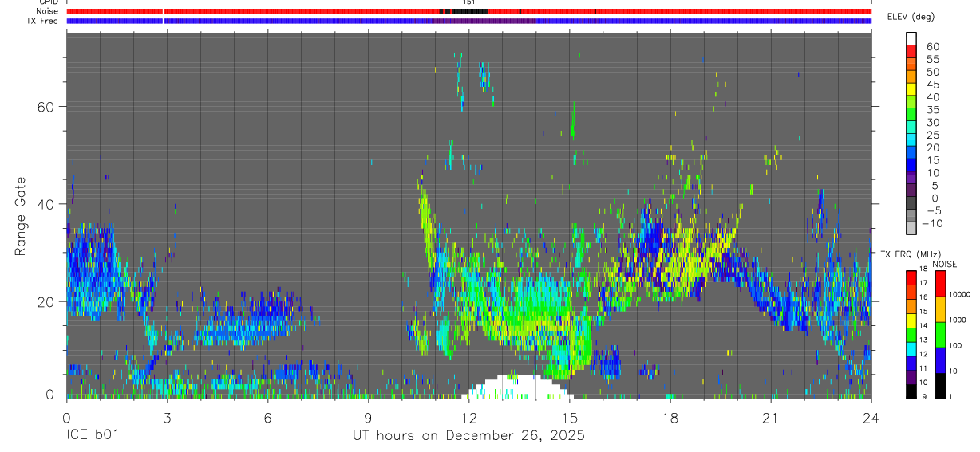Pick the cyan TX FRQ swatch between 12 and 13

pyautogui.click(x=911, y=348)
